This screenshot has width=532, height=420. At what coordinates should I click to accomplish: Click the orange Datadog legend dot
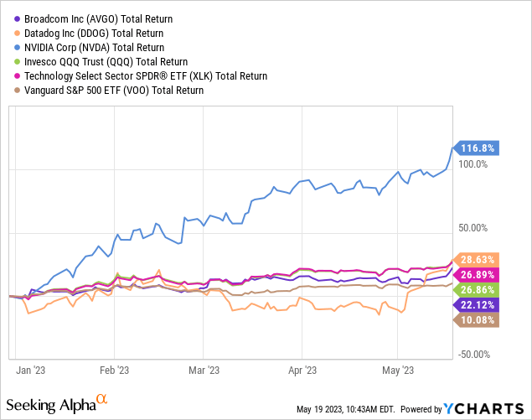17,34
